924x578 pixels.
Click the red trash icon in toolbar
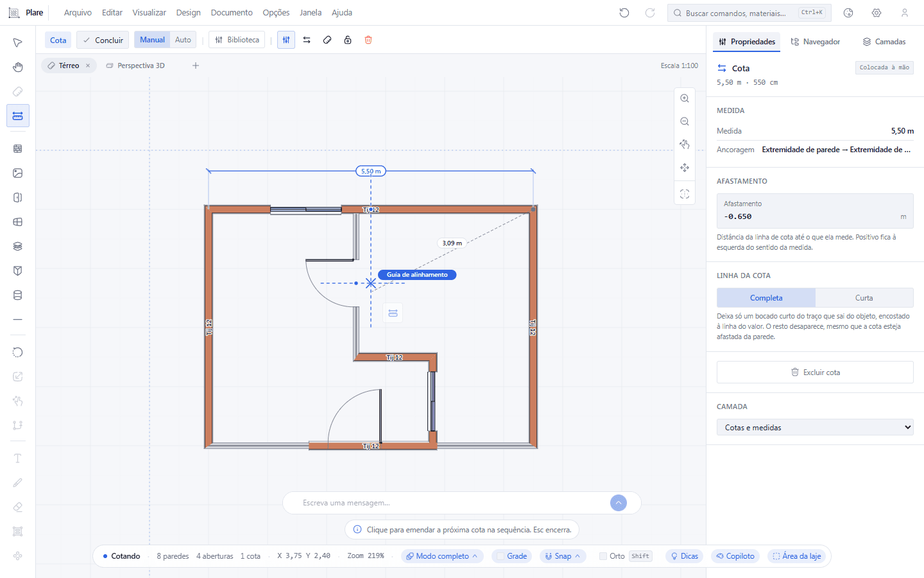click(x=368, y=40)
